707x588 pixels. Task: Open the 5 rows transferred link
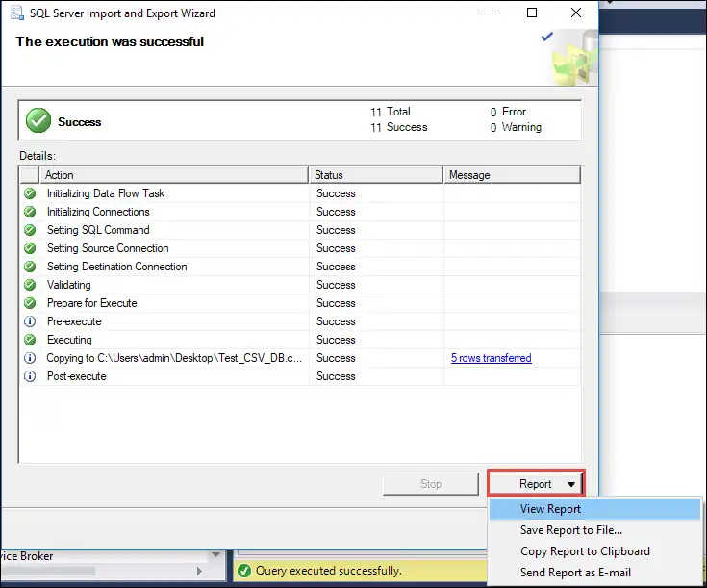(x=491, y=358)
